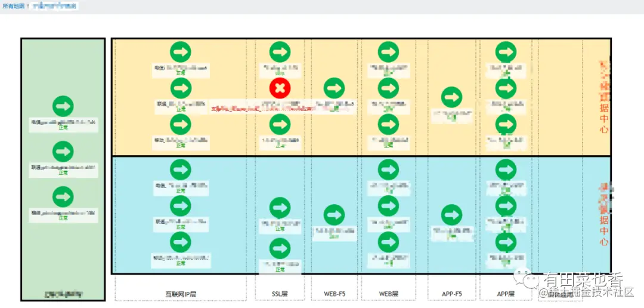Click middle WEB-layer icon in blue data center
This screenshot has height=308, width=644.
click(389, 205)
